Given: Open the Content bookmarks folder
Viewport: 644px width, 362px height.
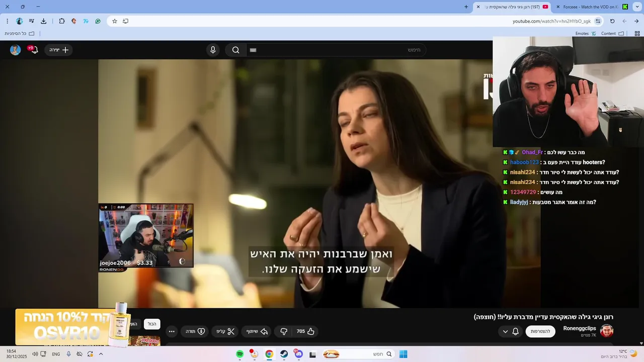Looking at the screenshot, I should point(612,34).
